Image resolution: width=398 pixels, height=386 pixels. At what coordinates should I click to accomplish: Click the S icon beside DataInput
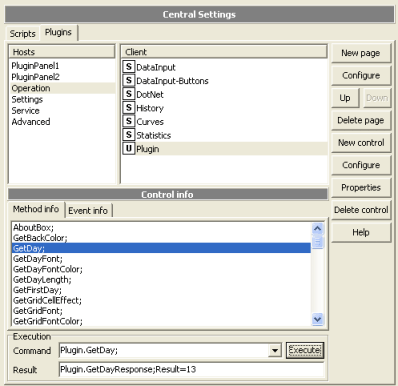pyautogui.click(x=129, y=67)
